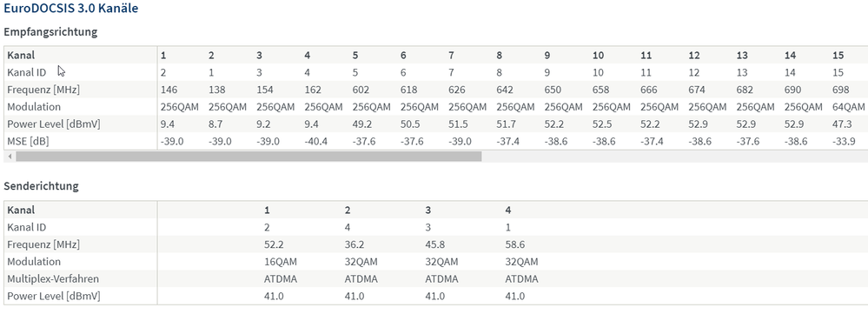Click receive channel column header 10
This screenshot has width=868, height=321.
598,55
